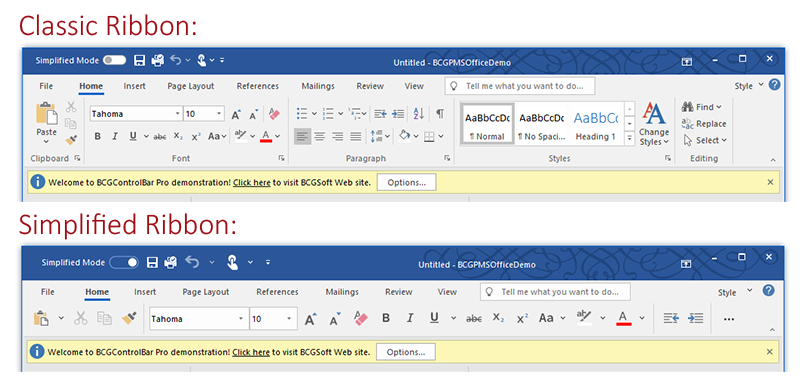The height and width of the screenshot is (388, 808).
Task: Clear formatting eraser in Simplified Ribbon
Action: pos(361,318)
